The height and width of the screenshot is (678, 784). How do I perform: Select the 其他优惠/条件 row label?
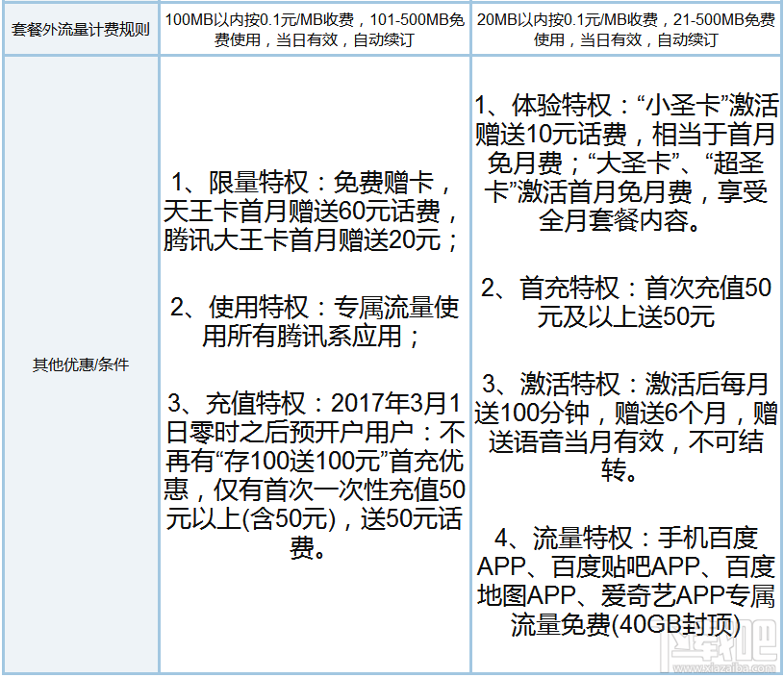click(x=80, y=365)
